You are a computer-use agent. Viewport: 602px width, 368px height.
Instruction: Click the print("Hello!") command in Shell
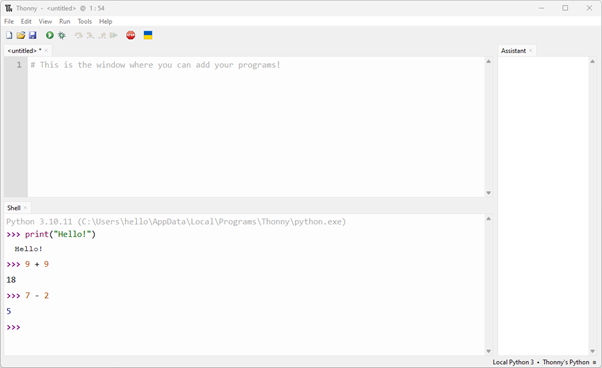coord(60,234)
